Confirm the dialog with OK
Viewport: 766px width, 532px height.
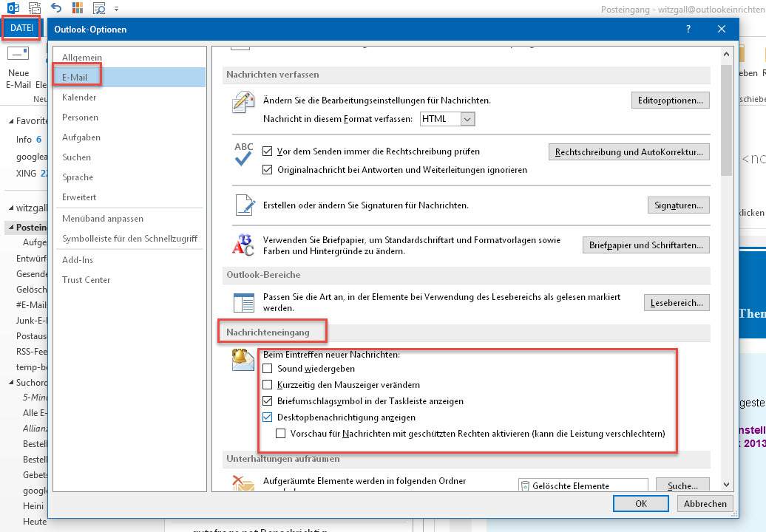coord(641,504)
